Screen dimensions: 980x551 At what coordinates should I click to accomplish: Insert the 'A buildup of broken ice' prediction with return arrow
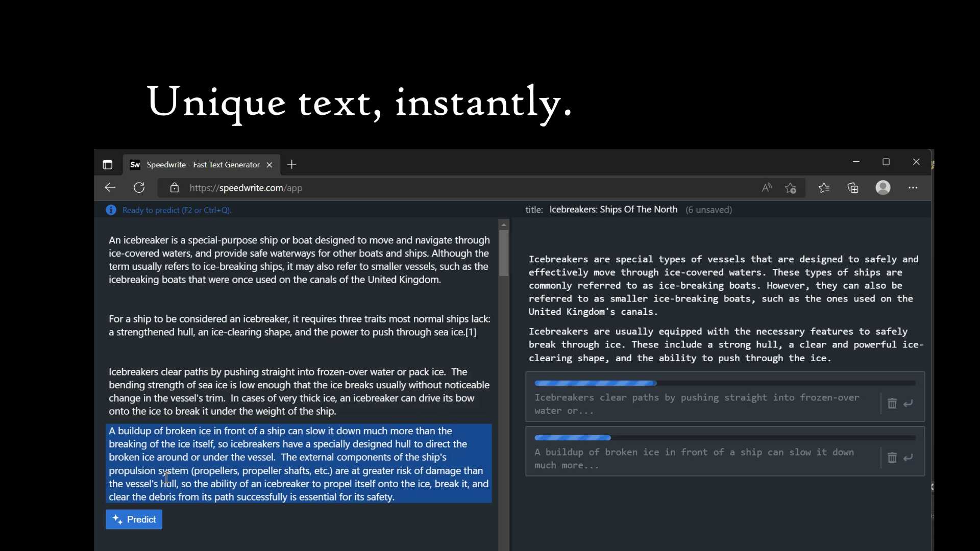908,458
